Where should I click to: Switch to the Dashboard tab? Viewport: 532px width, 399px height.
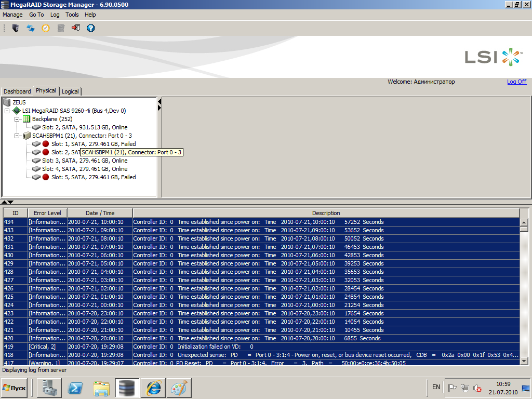pos(17,91)
